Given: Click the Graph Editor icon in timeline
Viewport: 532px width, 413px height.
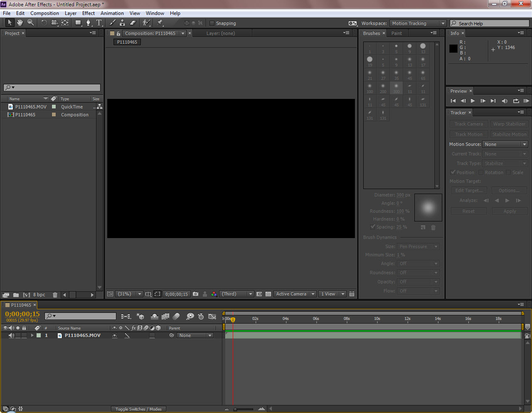Looking at the screenshot, I should pyautogui.click(x=212, y=316).
